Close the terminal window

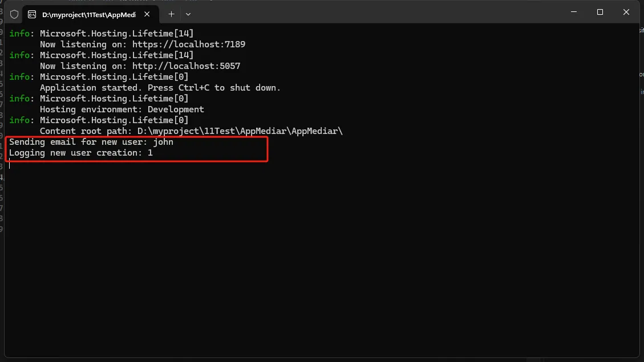pyautogui.click(x=626, y=12)
